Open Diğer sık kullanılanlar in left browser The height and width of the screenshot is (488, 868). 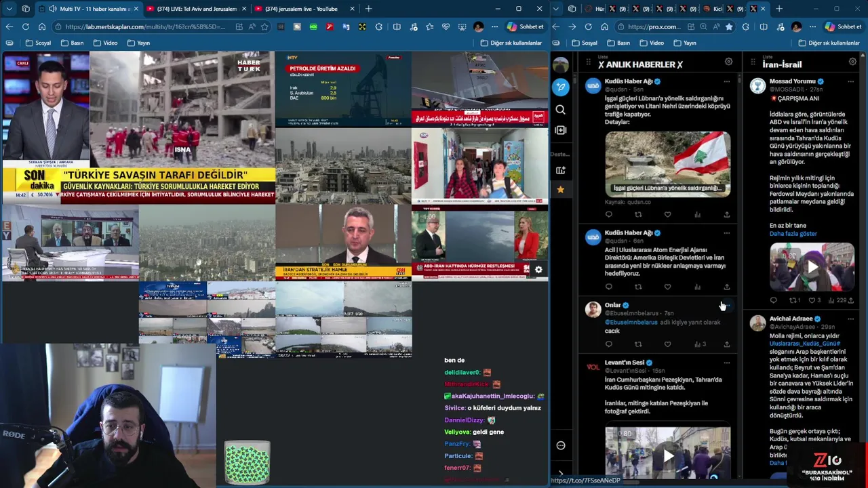pyautogui.click(x=511, y=43)
